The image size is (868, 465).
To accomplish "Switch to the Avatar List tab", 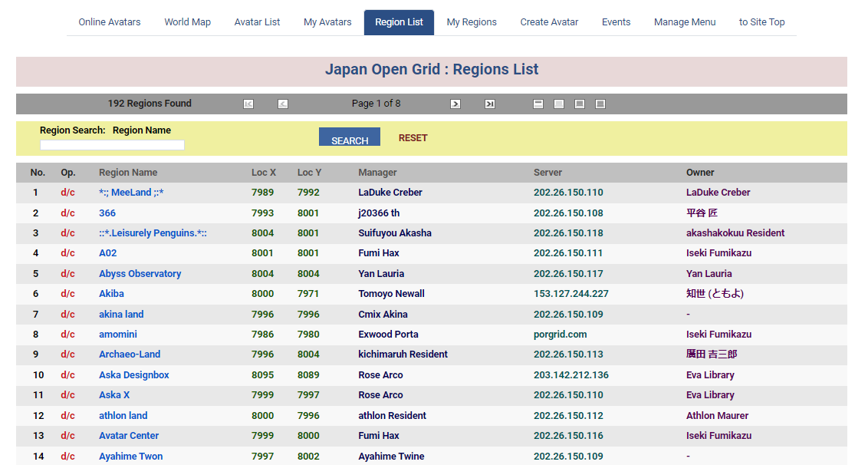I will [257, 22].
